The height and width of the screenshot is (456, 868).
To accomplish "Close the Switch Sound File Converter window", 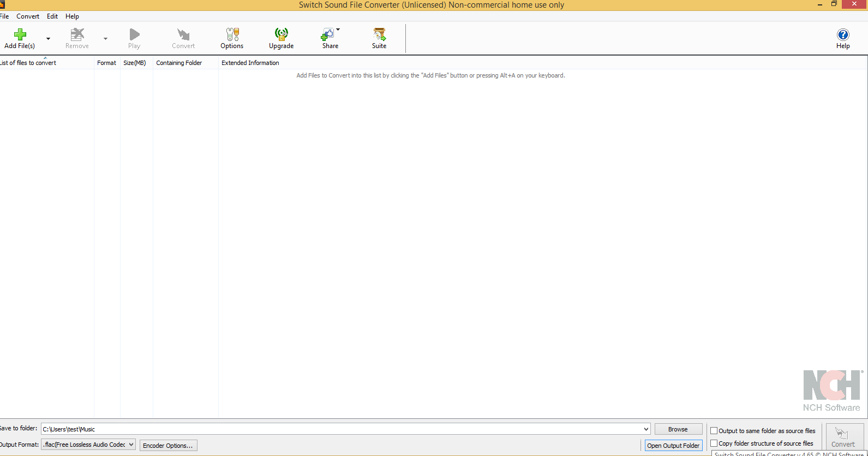I will pos(854,4).
